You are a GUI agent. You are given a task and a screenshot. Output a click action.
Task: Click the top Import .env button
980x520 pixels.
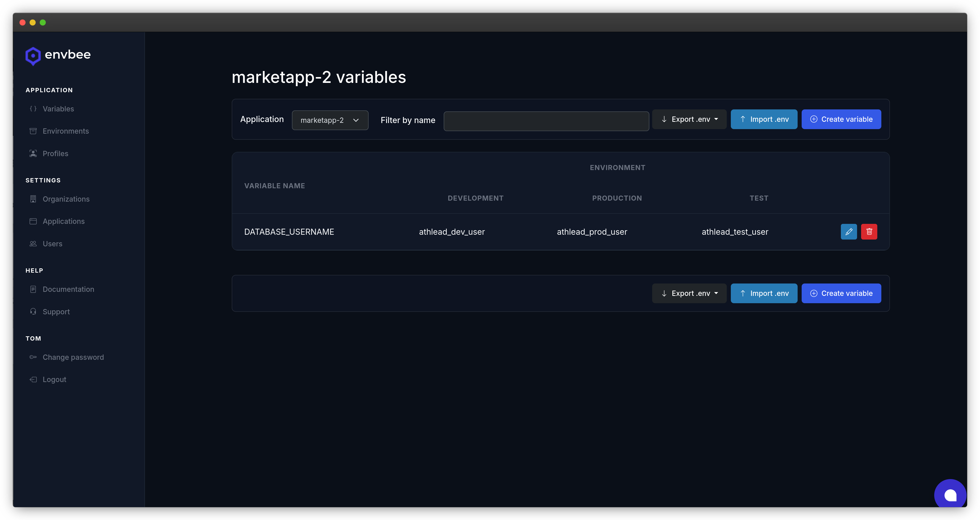click(763, 119)
